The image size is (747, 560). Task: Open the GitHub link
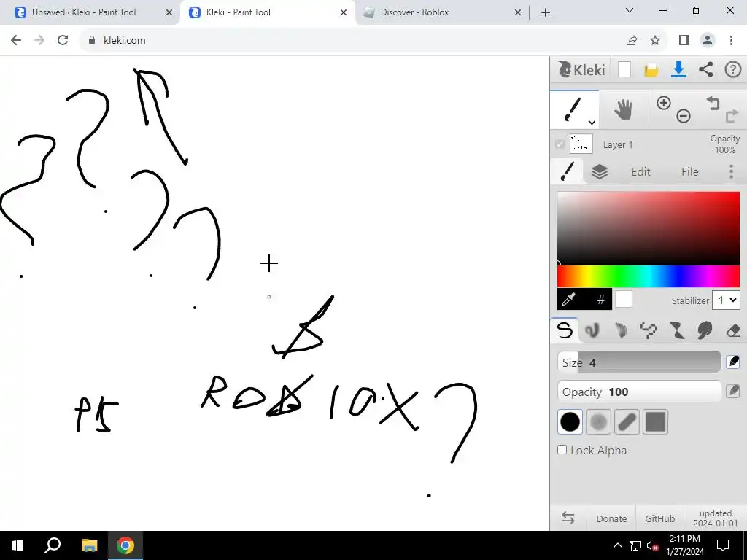coord(659,518)
